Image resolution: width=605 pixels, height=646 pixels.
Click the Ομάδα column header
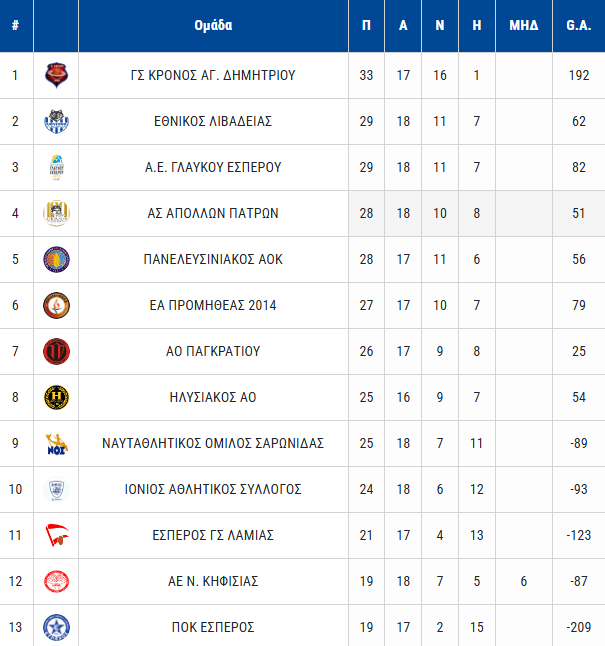pyautogui.click(x=213, y=25)
